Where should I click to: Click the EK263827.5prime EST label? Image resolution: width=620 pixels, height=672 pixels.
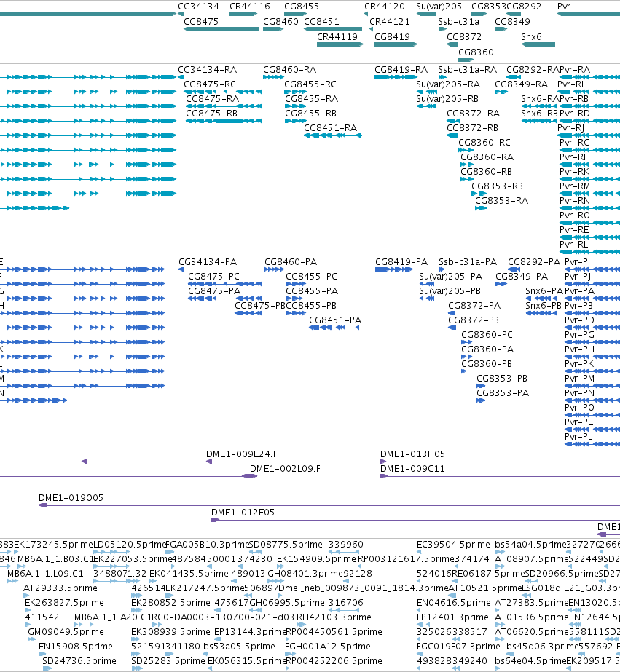[x=64, y=603]
